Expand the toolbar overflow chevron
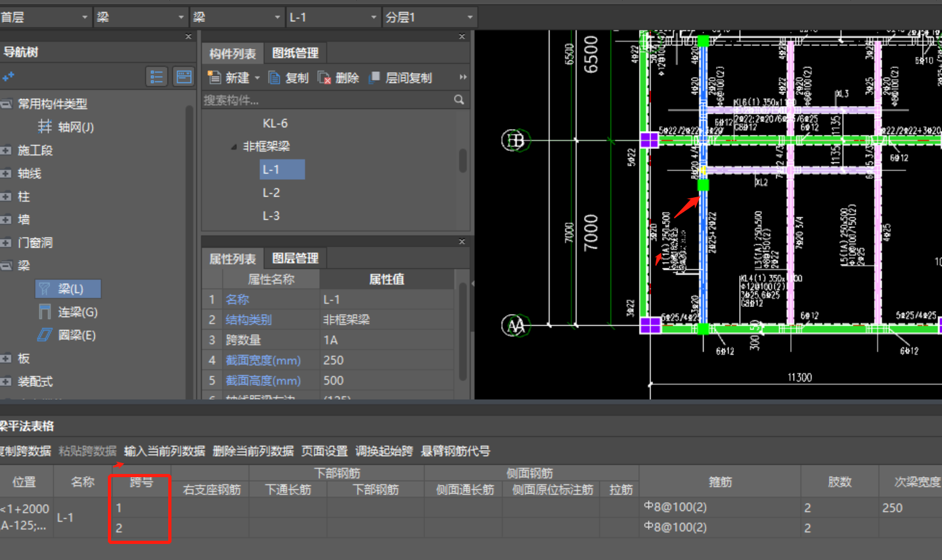The height and width of the screenshot is (560, 942). point(463,77)
